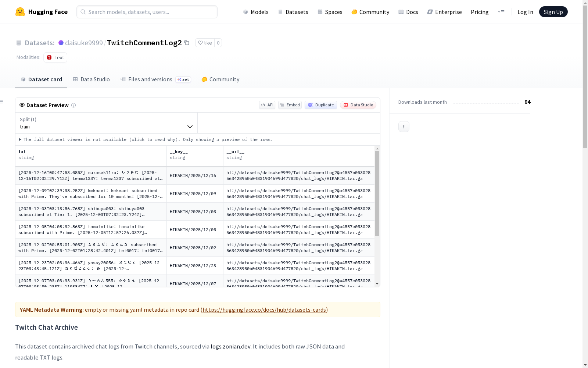The image size is (588, 368).
Task: Click the Embed button
Action: pos(290,105)
